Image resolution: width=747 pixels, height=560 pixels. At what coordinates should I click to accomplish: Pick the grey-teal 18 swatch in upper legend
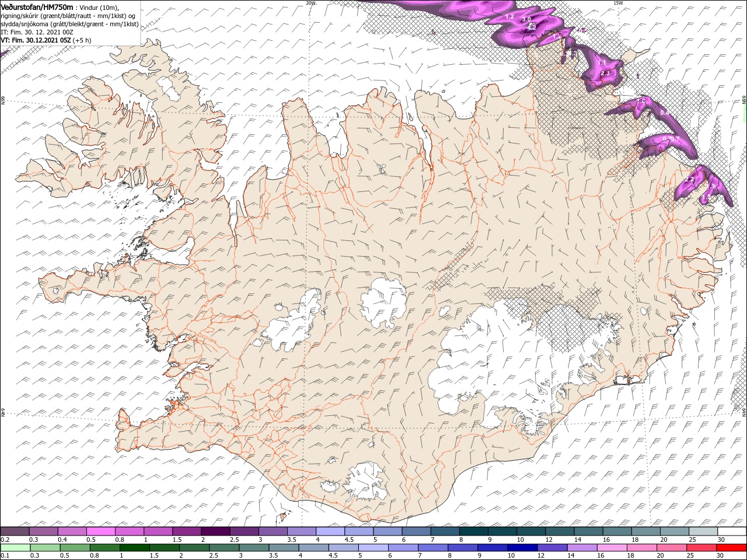646,531
